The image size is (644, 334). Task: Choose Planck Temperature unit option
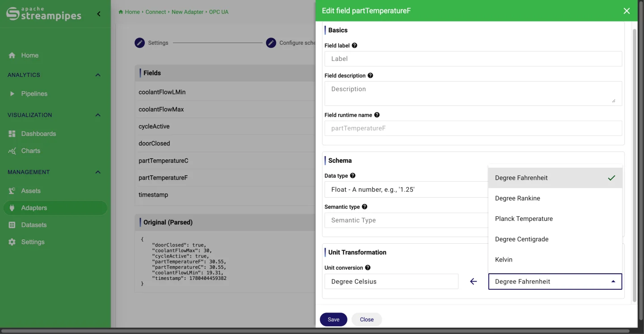pos(555,219)
